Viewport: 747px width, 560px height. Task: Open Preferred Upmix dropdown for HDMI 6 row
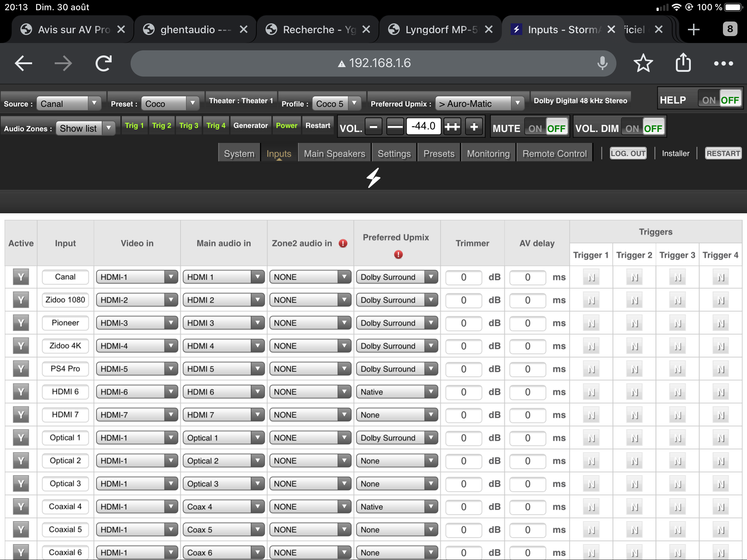tap(397, 392)
